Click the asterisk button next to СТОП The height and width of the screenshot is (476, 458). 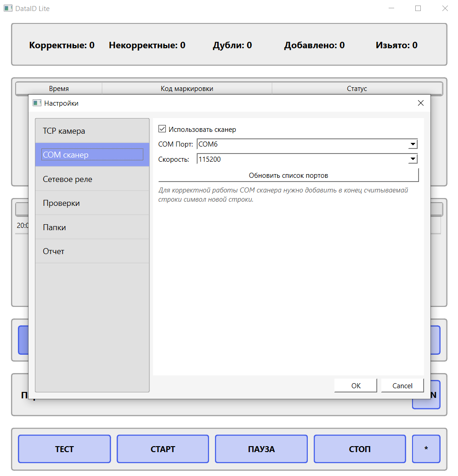tap(426, 449)
